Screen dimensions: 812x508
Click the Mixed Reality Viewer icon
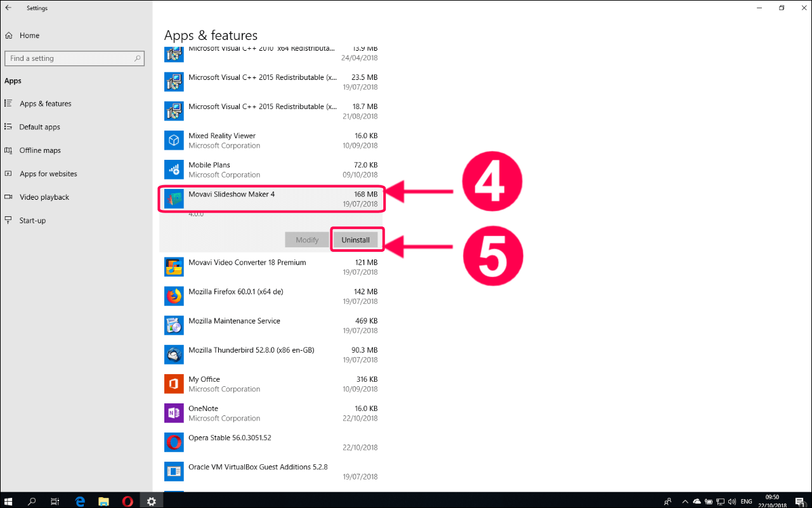click(x=174, y=140)
